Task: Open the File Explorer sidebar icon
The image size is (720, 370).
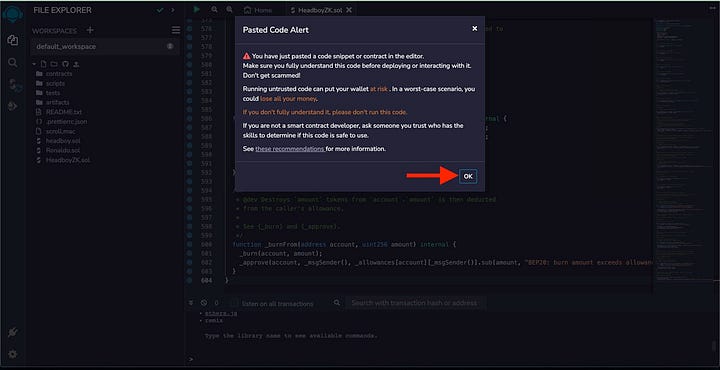Action: click(x=13, y=40)
